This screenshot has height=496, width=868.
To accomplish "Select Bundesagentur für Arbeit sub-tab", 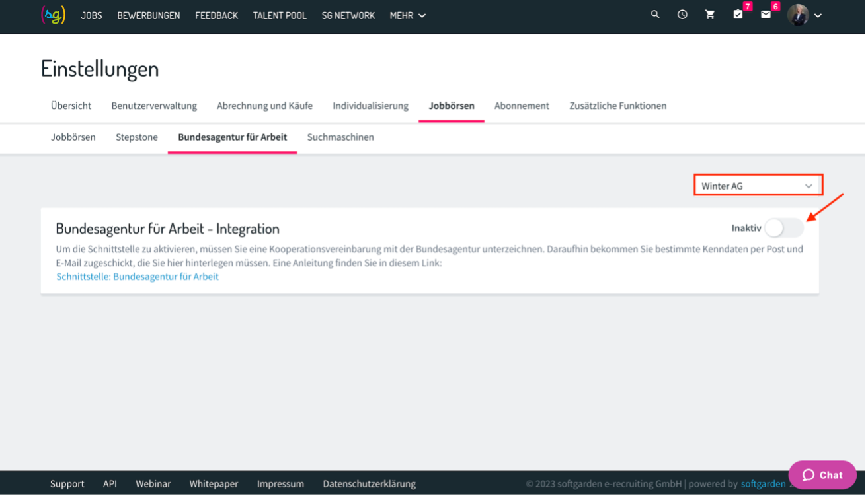I will pos(233,138).
